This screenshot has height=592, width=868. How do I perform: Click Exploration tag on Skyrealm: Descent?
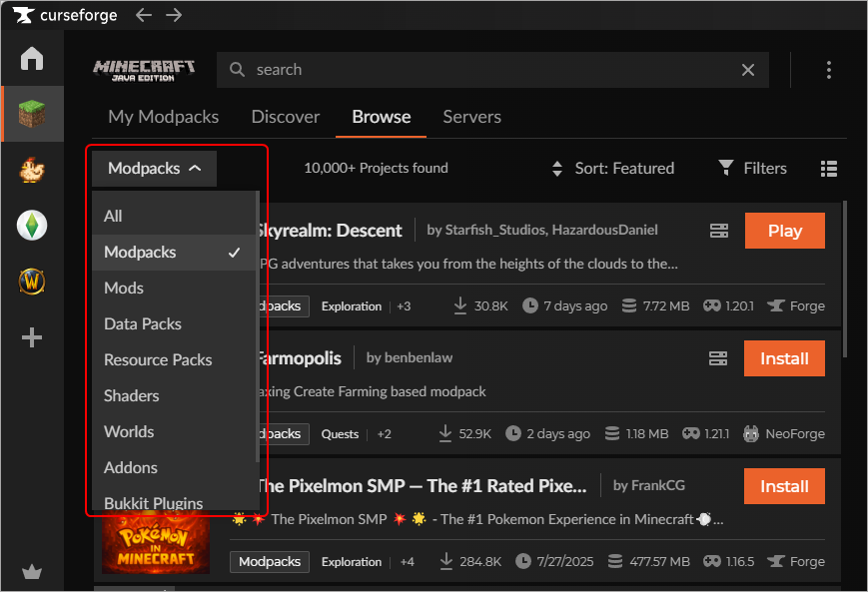[352, 306]
